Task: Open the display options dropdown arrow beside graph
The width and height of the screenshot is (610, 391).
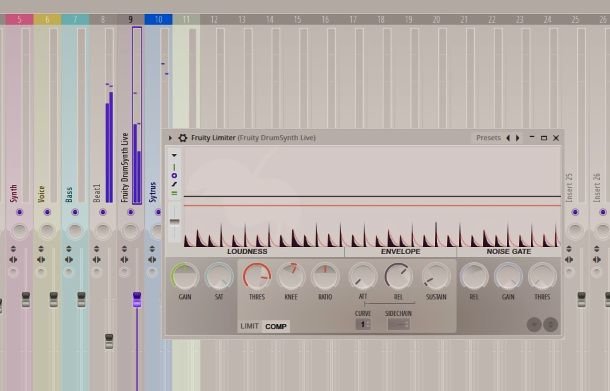Action: pos(174,155)
